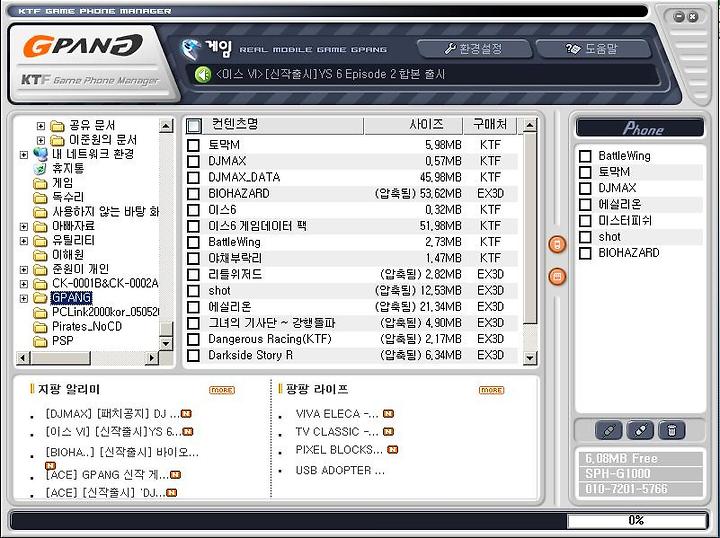Click the 독수리 folder icon
The image size is (720, 538).
tap(40, 197)
